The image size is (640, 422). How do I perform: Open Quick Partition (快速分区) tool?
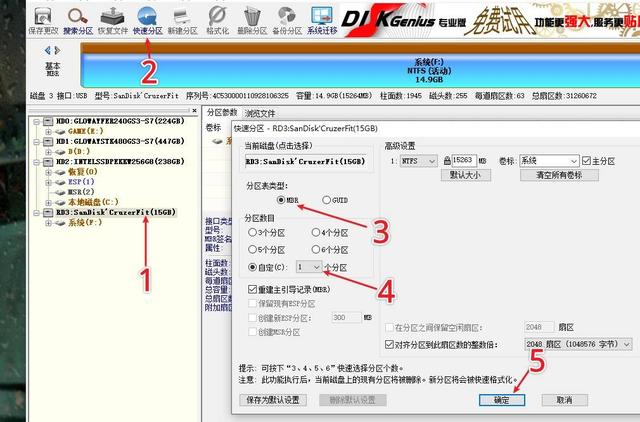pyautogui.click(x=147, y=20)
